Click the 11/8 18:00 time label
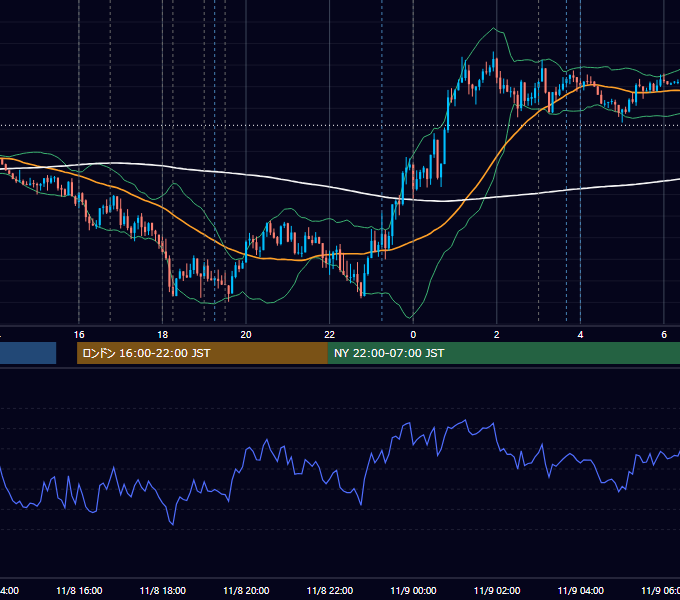Screen dimensions: 680x600 tap(163, 590)
